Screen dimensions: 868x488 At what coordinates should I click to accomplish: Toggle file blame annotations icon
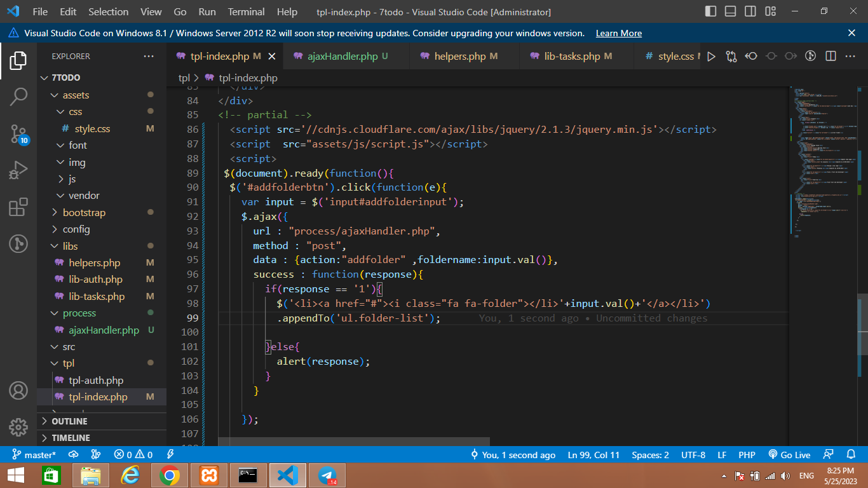[810, 57]
